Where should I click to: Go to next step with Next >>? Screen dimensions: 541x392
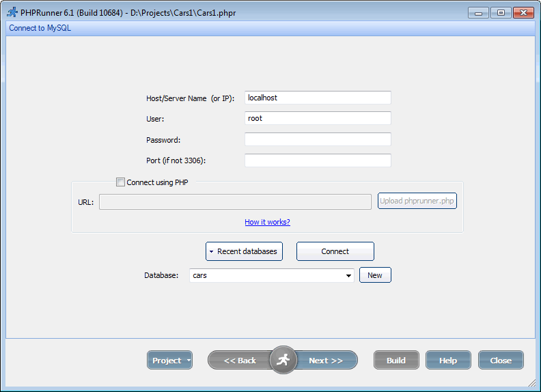pyautogui.click(x=326, y=361)
